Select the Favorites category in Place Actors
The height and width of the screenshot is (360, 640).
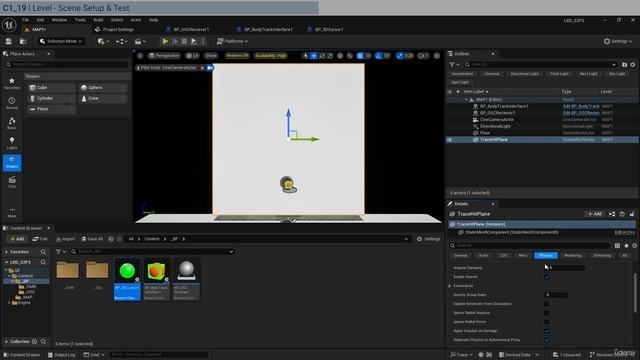[12, 83]
